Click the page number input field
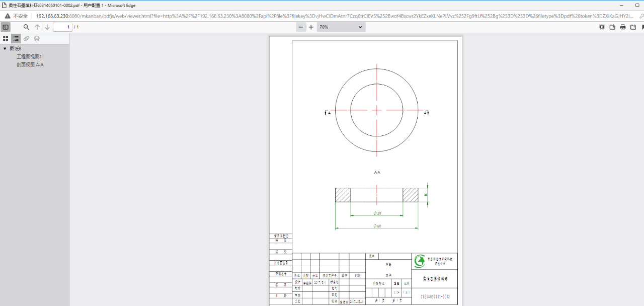644x306 pixels. point(62,27)
